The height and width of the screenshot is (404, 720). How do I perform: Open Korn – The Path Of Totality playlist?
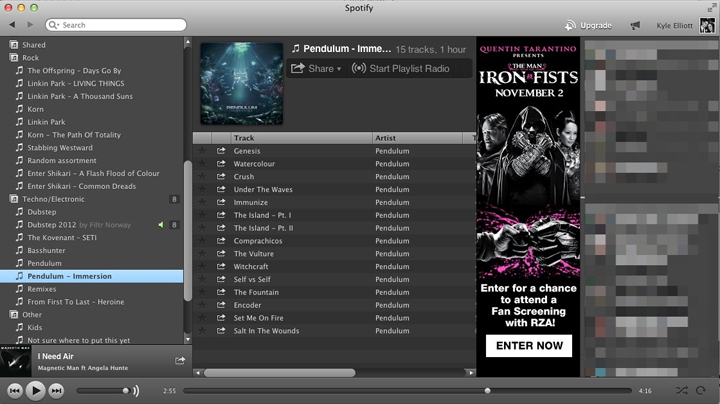pyautogui.click(x=74, y=135)
